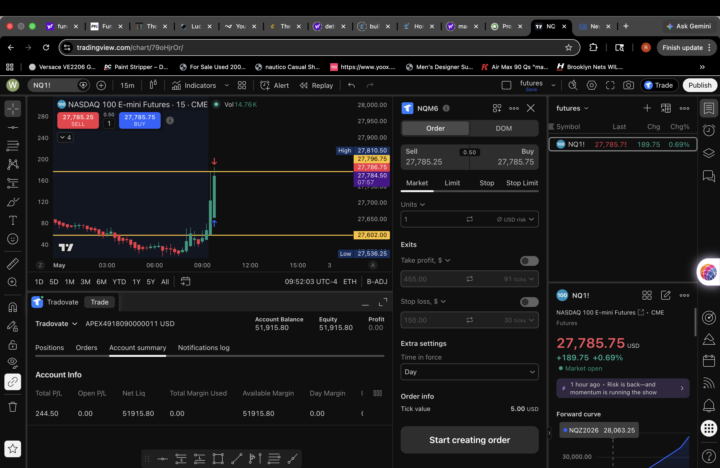Open the Take profit unit dropdown
Screen dimensions: 720x468
(425, 260)
